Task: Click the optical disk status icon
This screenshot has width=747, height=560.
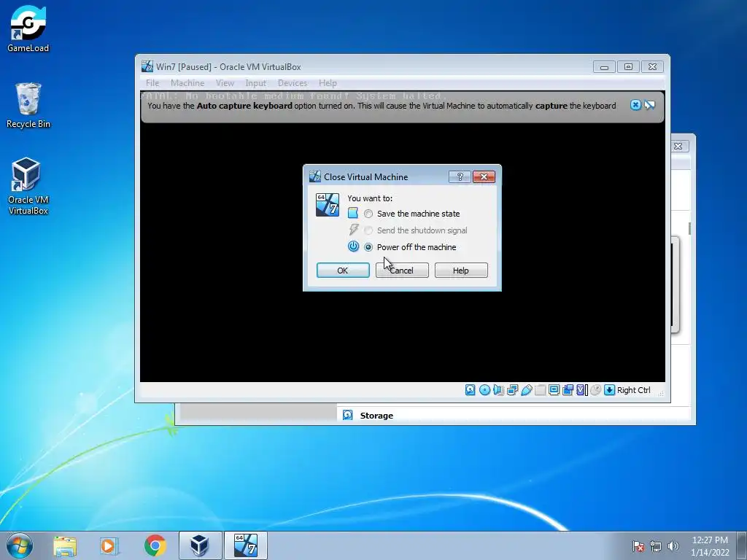Action: pos(484,390)
